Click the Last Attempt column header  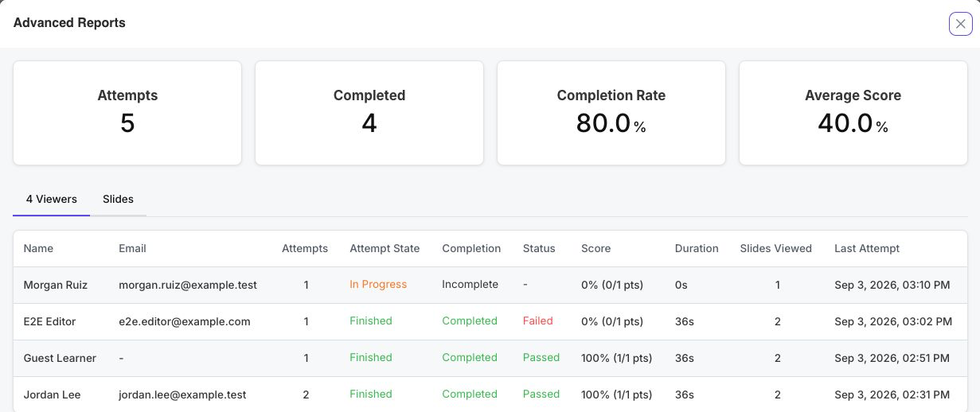click(x=867, y=248)
